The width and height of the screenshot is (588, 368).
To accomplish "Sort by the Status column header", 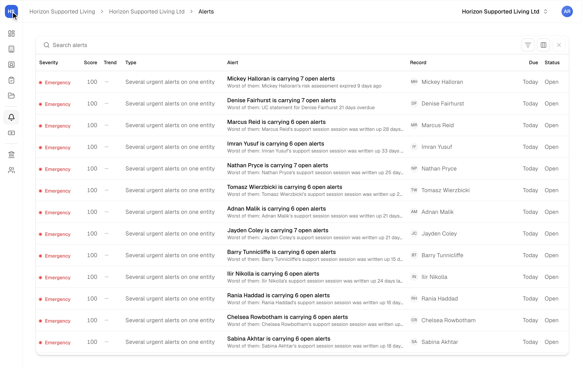I will (x=552, y=63).
